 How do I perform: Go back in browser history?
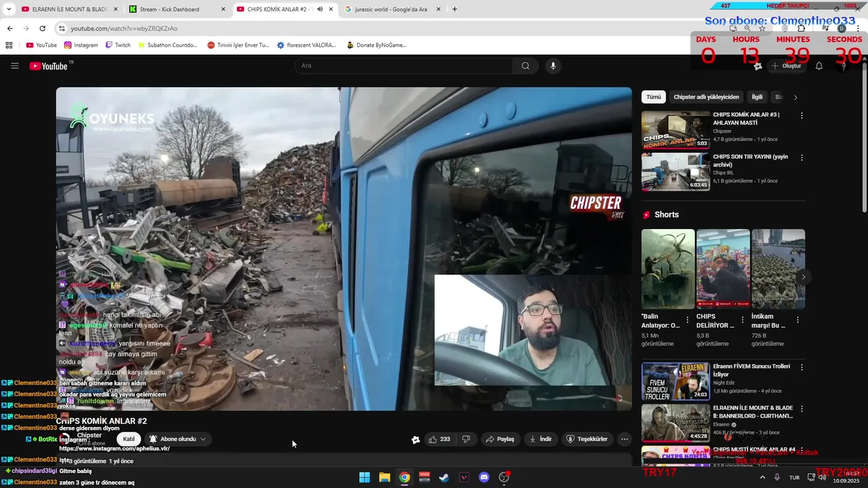[x=9, y=28]
